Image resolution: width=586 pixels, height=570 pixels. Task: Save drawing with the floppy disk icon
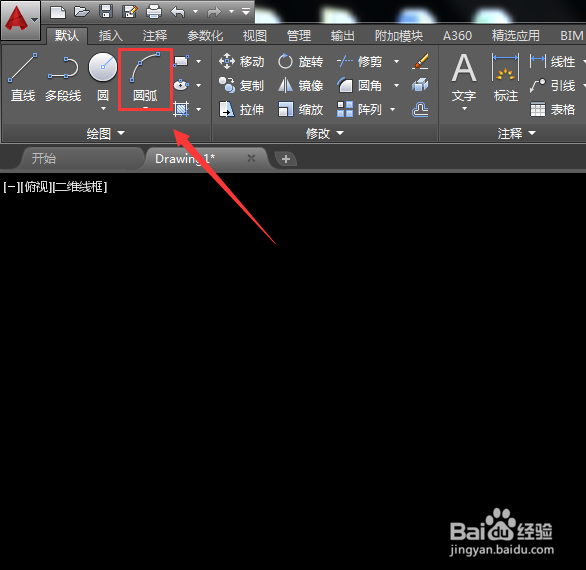click(x=106, y=12)
